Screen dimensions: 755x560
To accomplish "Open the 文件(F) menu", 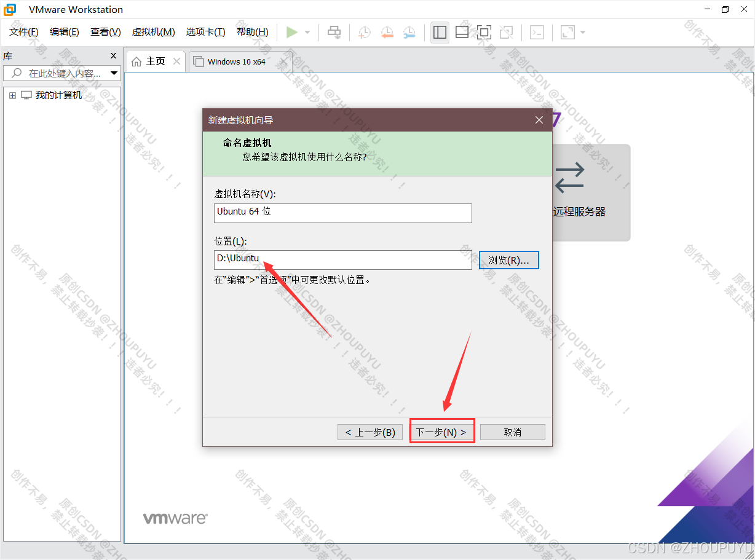I will point(24,32).
